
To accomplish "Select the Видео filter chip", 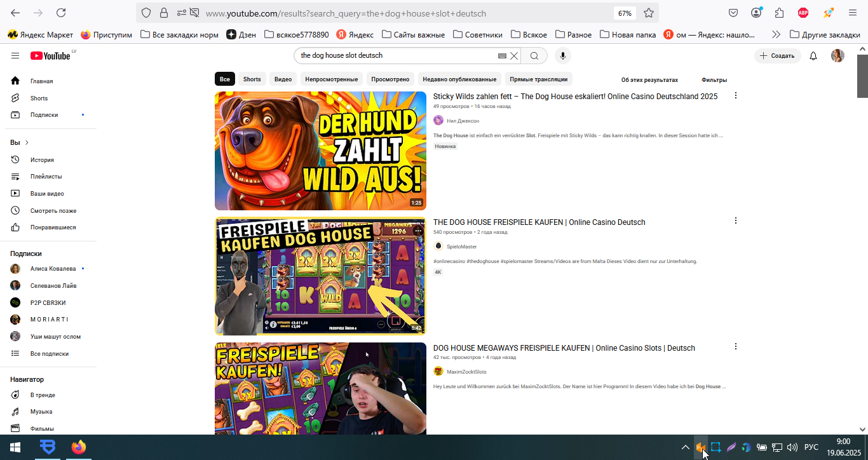I will click(283, 79).
